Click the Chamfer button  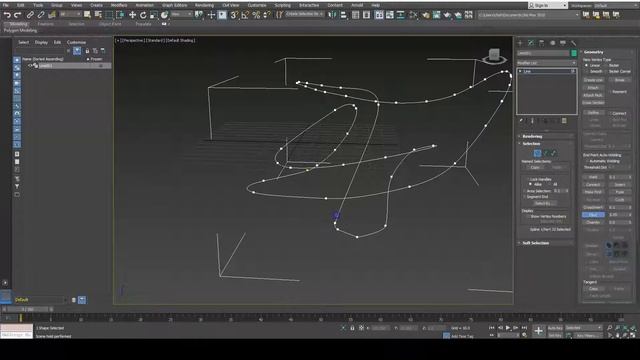(593, 222)
